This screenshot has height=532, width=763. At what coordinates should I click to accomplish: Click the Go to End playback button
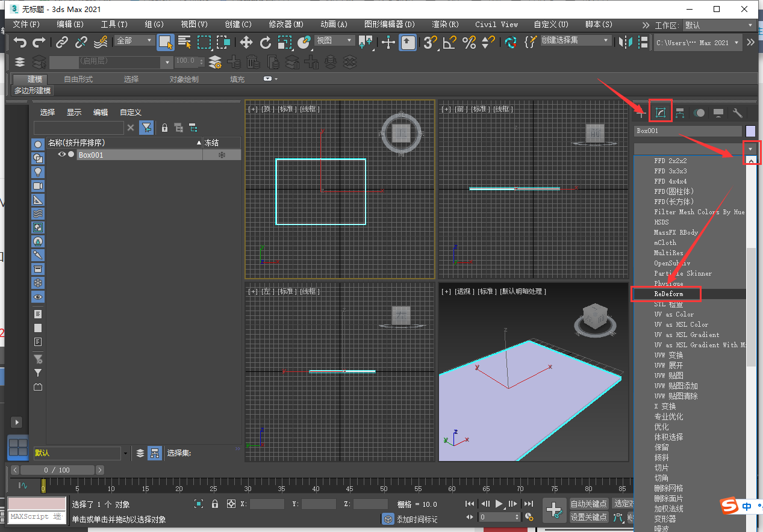pyautogui.click(x=528, y=504)
